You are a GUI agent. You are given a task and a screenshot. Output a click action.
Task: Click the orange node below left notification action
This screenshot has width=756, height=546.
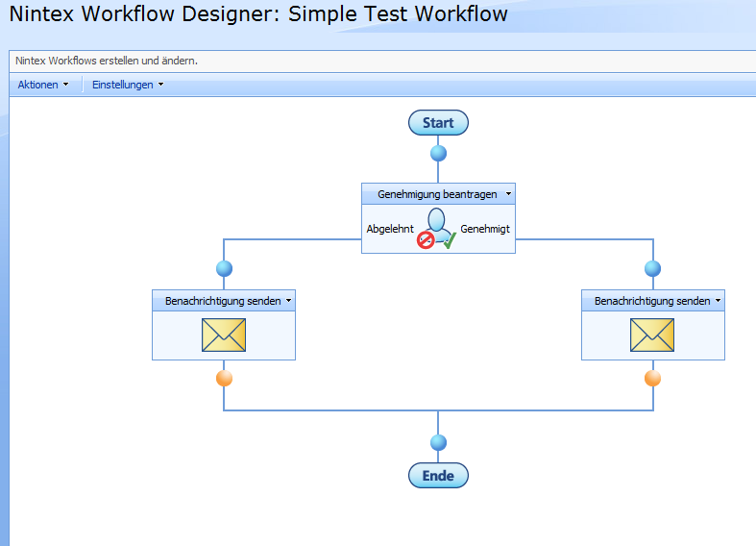[x=224, y=378]
